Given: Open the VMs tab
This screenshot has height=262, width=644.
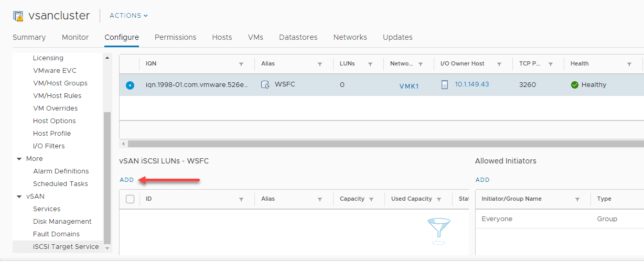Looking at the screenshot, I should coord(255,37).
